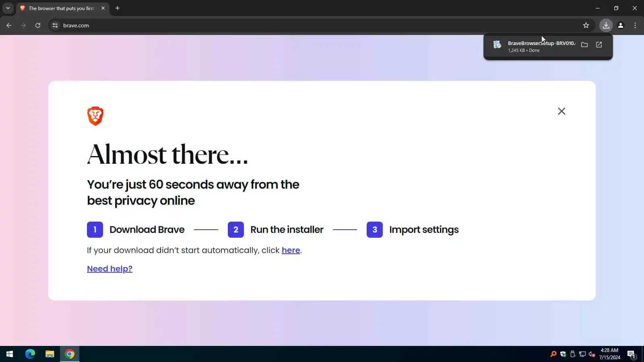Go back to previous page
The height and width of the screenshot is (362, 644).
[9, 25]
